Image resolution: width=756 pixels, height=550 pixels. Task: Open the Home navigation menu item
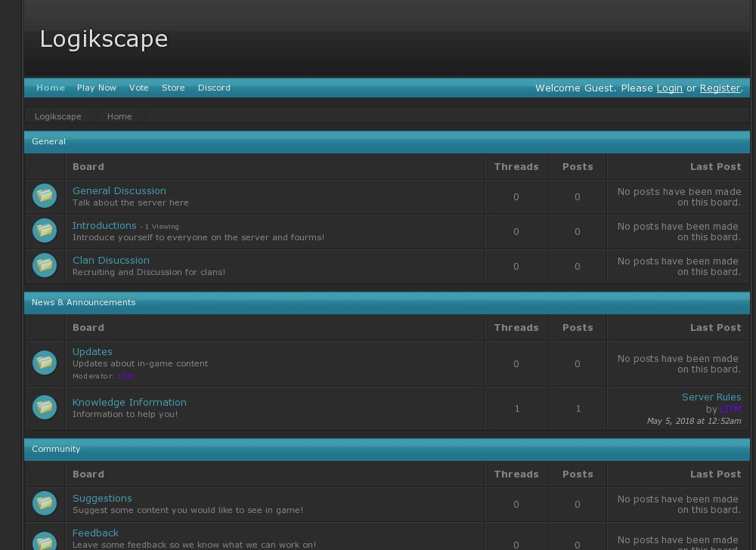pyautogui.click(x=51, y=88)
